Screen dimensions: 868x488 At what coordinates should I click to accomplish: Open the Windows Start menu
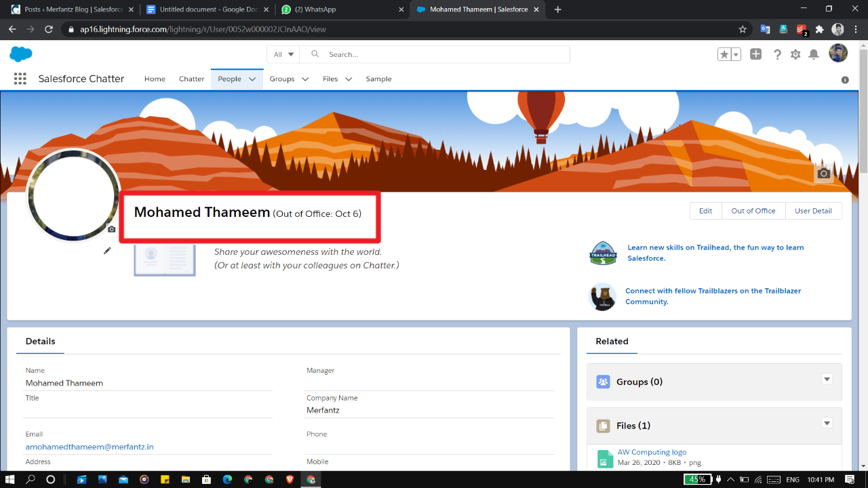pos(11,479)
